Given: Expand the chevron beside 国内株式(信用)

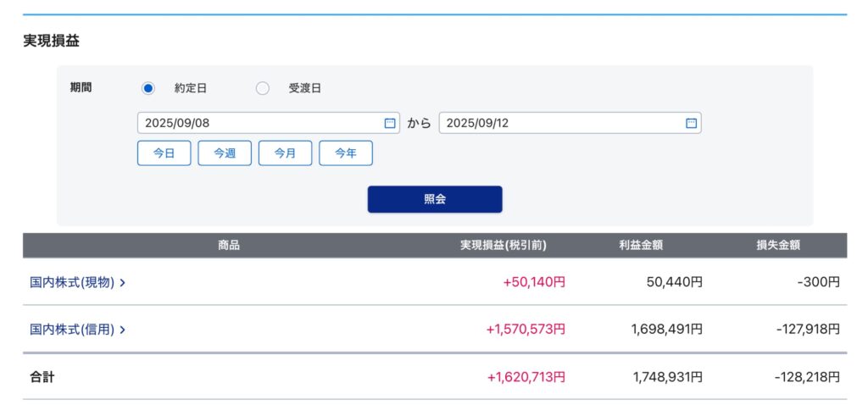Looking at the screenshot, I should (x=123, y=330).
